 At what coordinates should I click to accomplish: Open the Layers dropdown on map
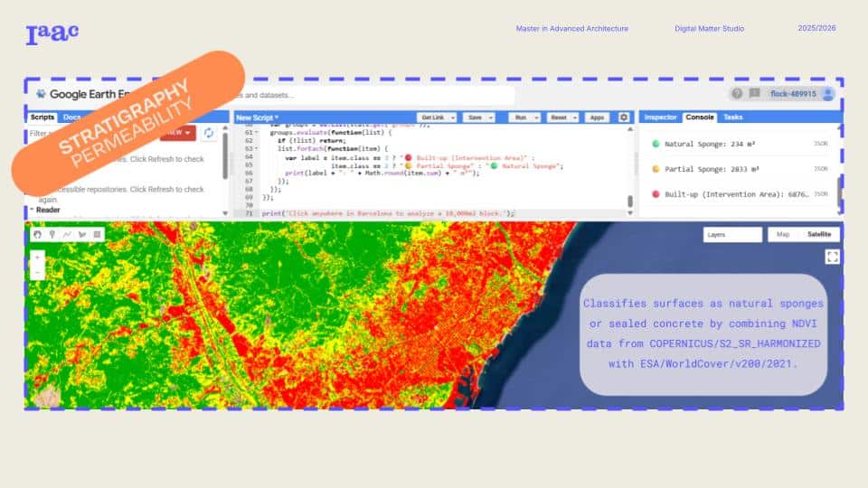coord(732,235)
